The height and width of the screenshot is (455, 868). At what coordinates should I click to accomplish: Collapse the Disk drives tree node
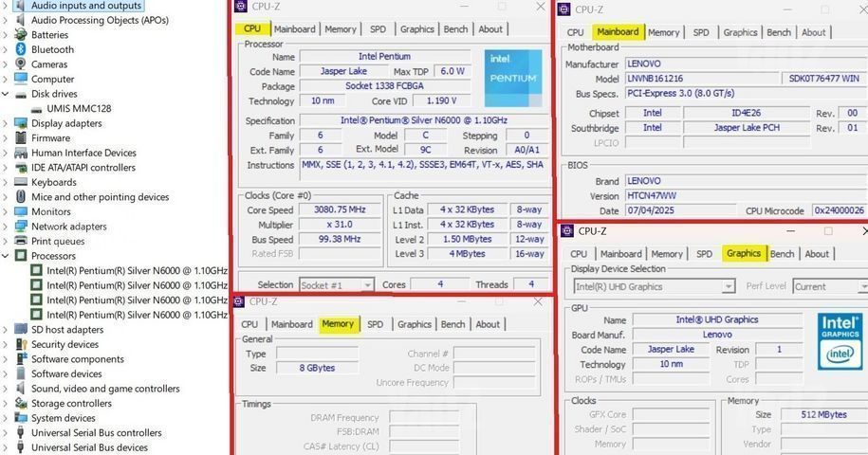pos(6,94)
